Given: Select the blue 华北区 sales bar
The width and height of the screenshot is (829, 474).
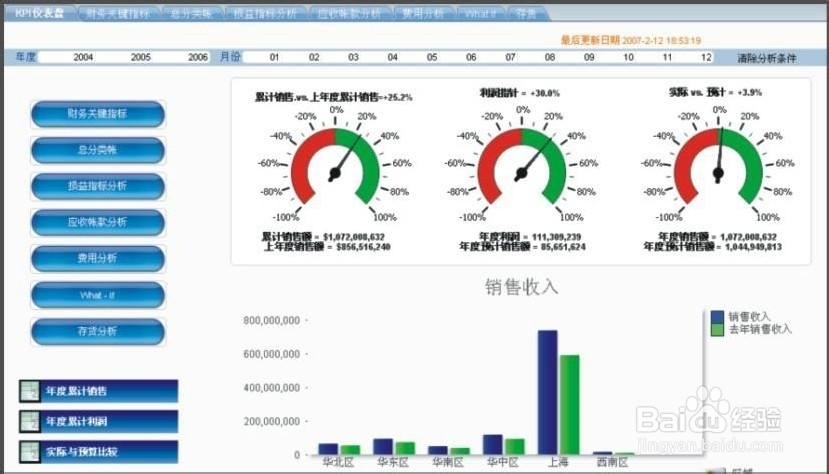Looking at the screenshot, I should click(328, 449).
